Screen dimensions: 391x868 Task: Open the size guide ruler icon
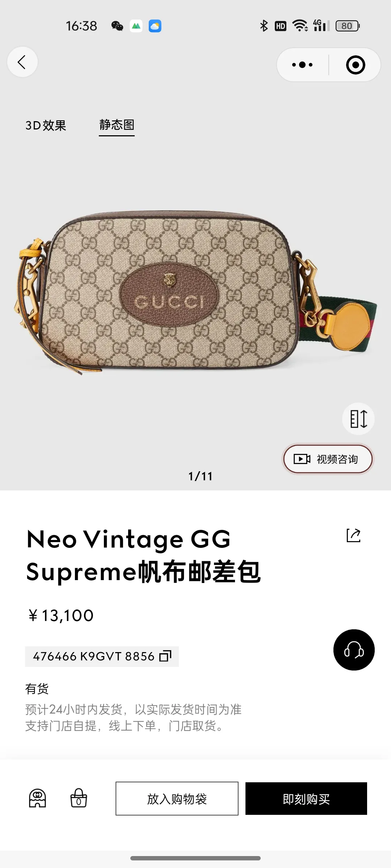358,419
